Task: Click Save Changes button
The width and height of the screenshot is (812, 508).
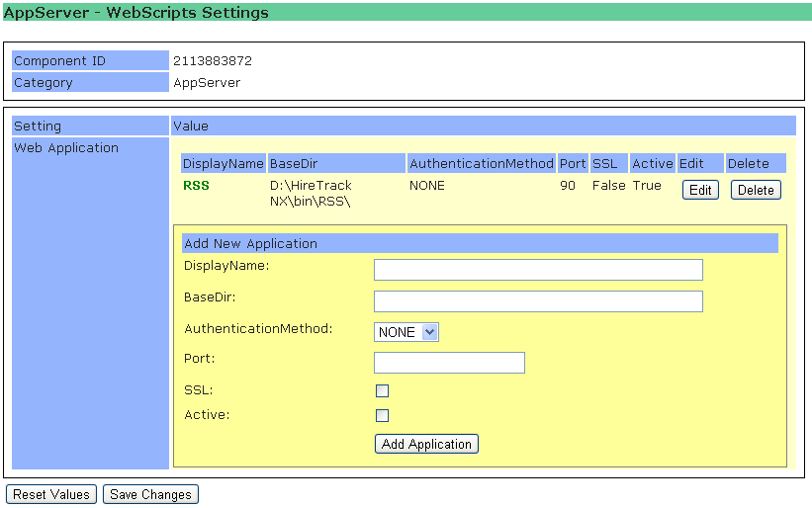Action: tap(150, 494)
